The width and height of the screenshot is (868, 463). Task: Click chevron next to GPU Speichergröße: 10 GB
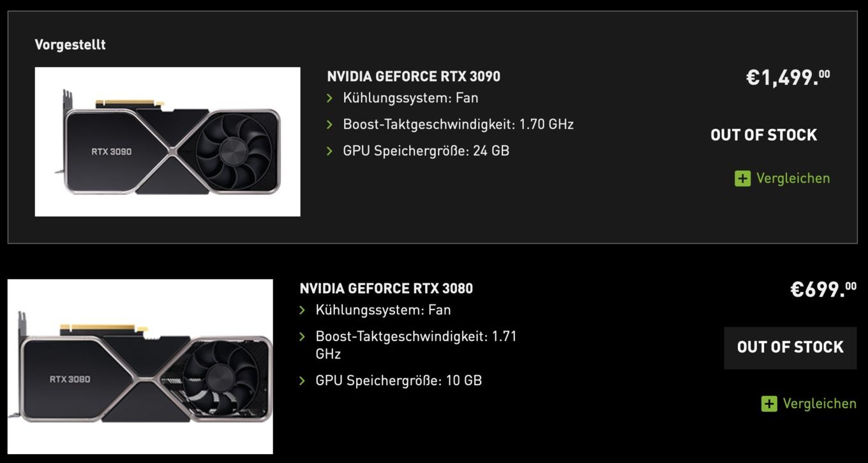(x=303, y=381)
